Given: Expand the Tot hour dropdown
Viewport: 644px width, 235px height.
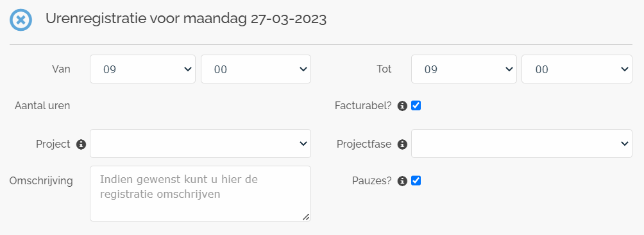Looking at the screenshot, I should pos(464,69).
